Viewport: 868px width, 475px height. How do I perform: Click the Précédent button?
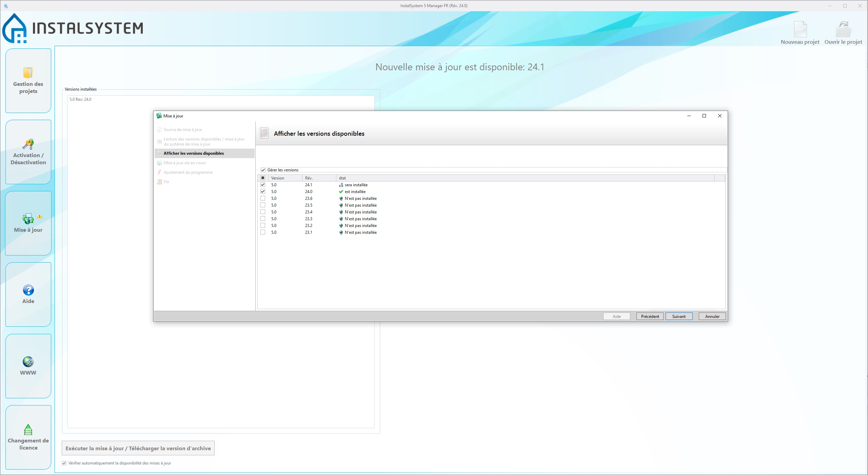coord(650,316)
